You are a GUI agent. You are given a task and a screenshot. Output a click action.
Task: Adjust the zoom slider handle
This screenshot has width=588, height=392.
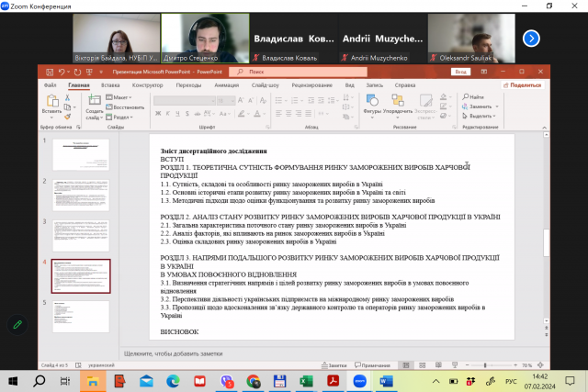(x=485, y=365)
